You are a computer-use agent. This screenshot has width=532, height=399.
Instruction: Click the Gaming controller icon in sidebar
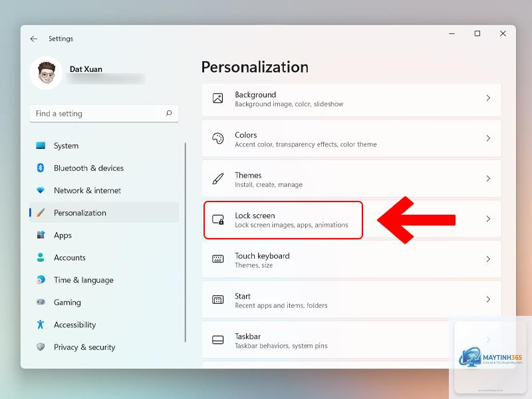[x=41, y=302]
